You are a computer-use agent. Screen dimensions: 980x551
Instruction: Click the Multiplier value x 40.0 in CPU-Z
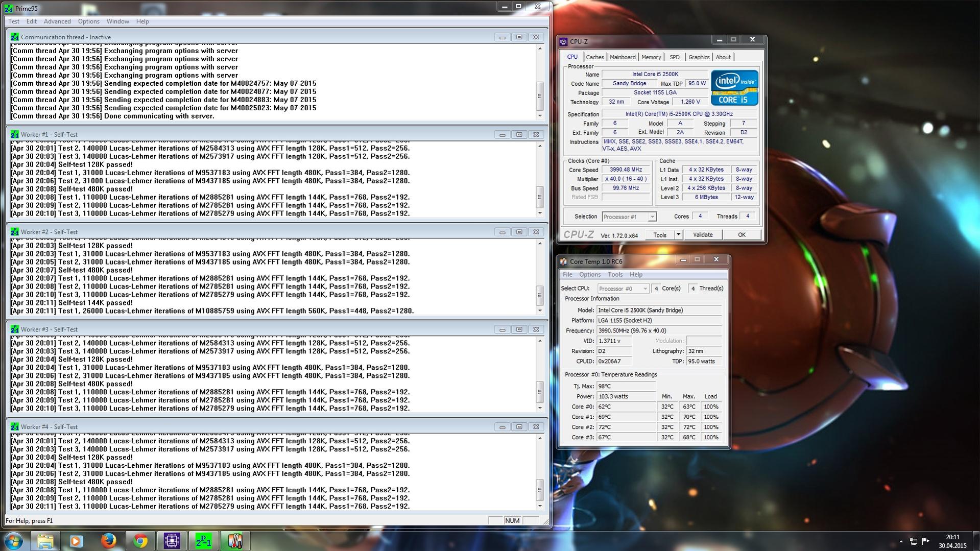626,179
